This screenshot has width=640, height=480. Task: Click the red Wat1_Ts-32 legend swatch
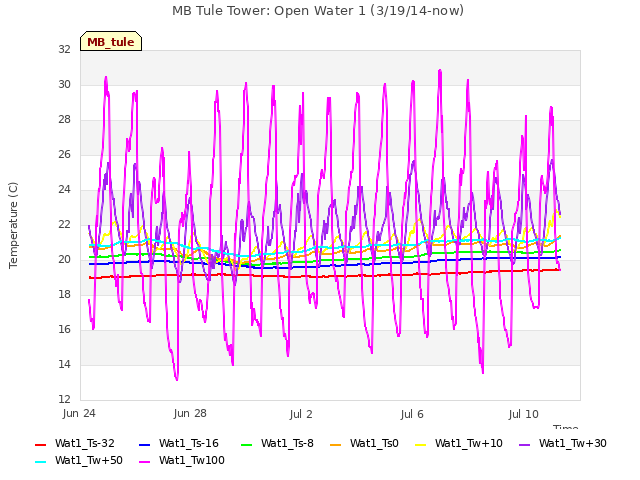40,444
